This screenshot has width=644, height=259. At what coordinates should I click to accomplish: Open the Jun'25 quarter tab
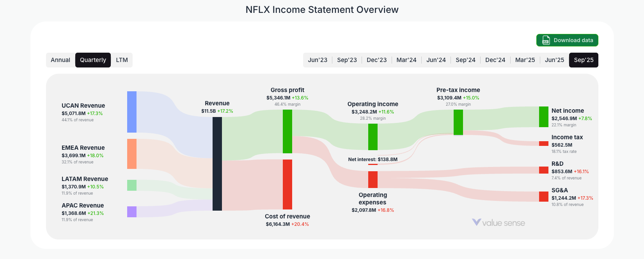coord(554,60)
